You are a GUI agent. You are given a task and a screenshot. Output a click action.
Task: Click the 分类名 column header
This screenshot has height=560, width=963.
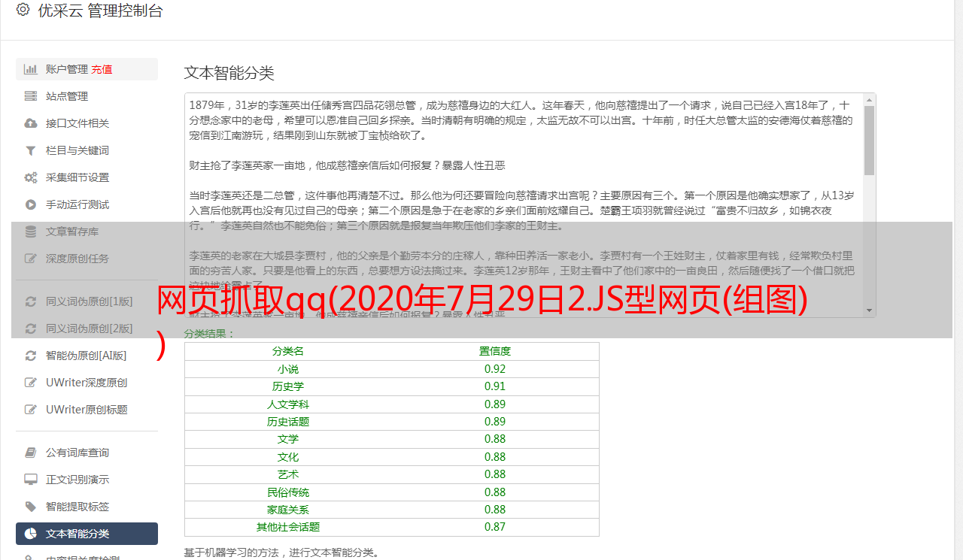tap(288, 351)
